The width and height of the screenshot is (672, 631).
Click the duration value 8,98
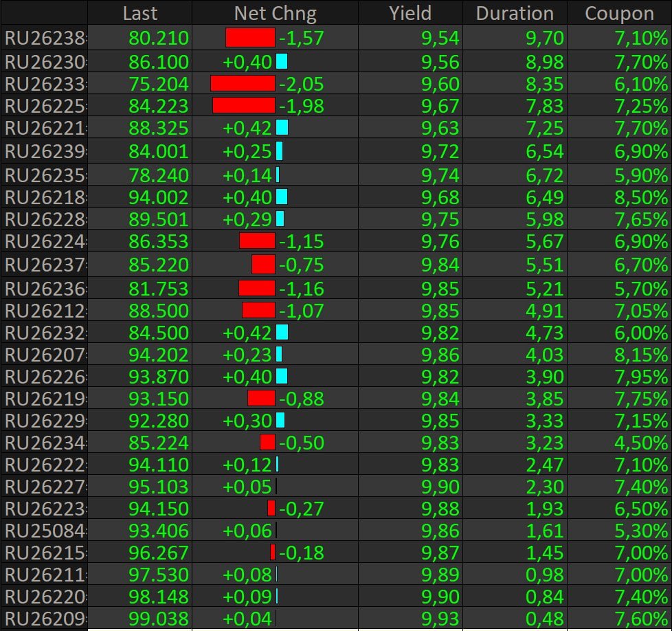point(545,62)
